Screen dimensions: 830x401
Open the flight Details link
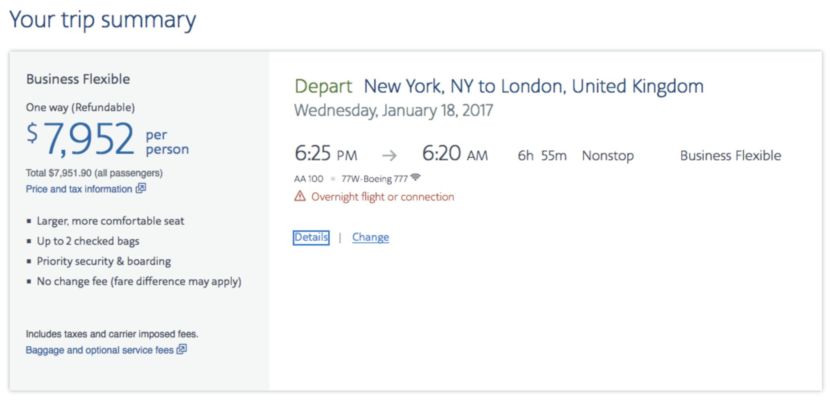[311, 237]
